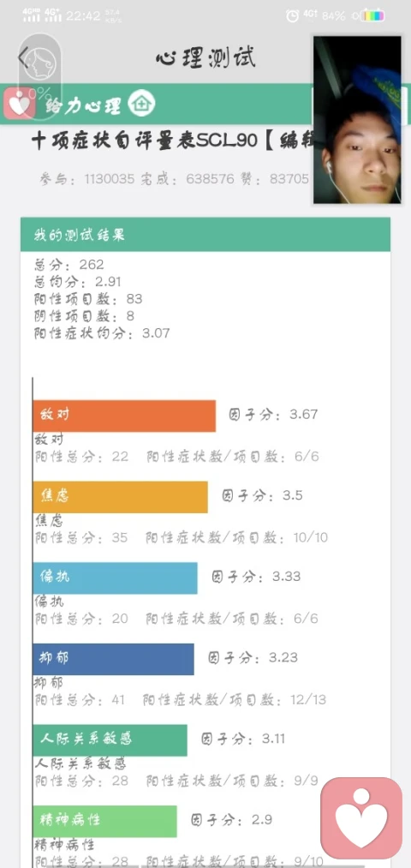Tap the back arrow in header
The height and width of the screenshot is (868, 411).
(23, 58)
